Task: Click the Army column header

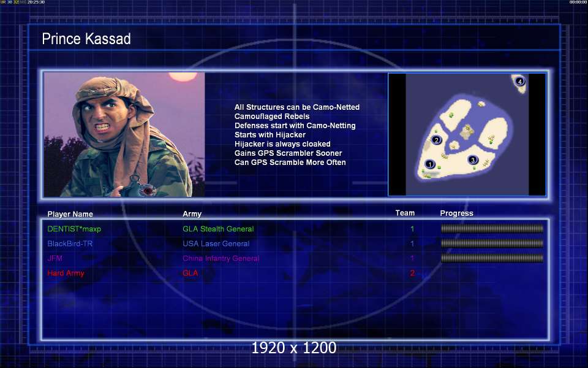Action: tap(192, 214)
